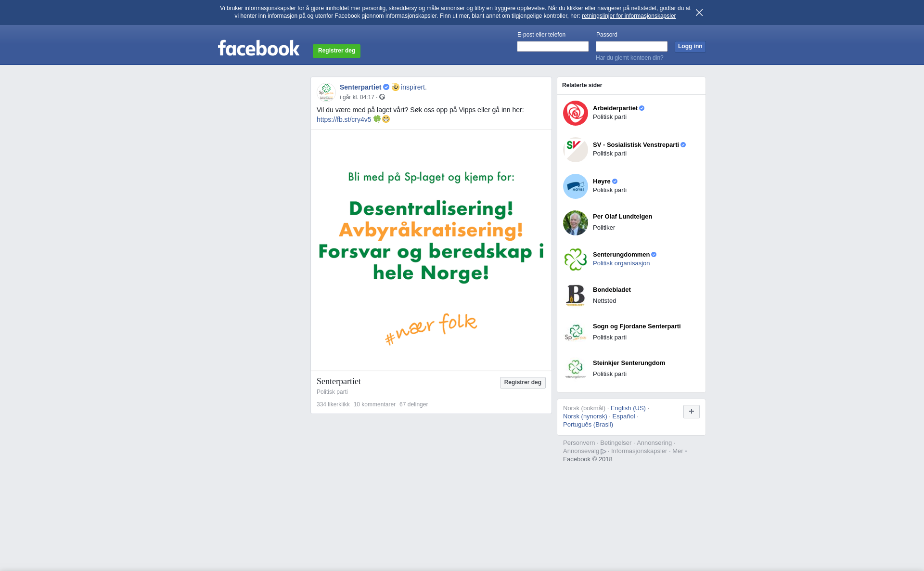924x571 pixels.
Task: Click the AdChoices triangle icon
Action: coord(603,452)
